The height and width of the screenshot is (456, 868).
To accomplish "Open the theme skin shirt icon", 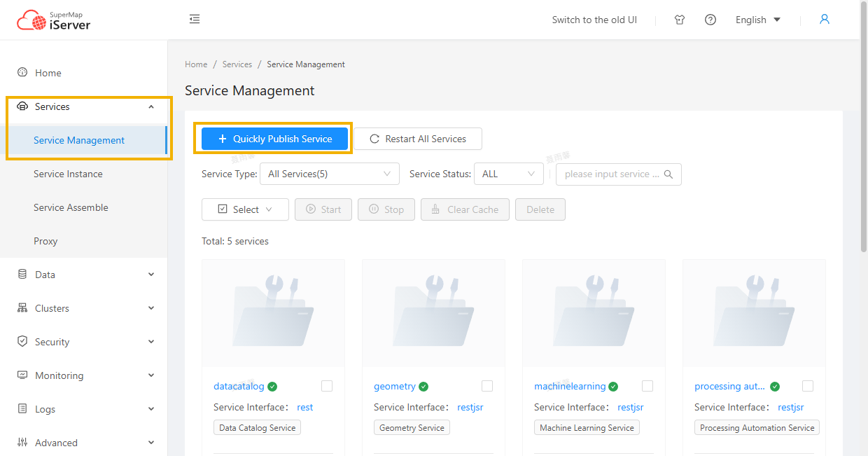I will point(680,20).
